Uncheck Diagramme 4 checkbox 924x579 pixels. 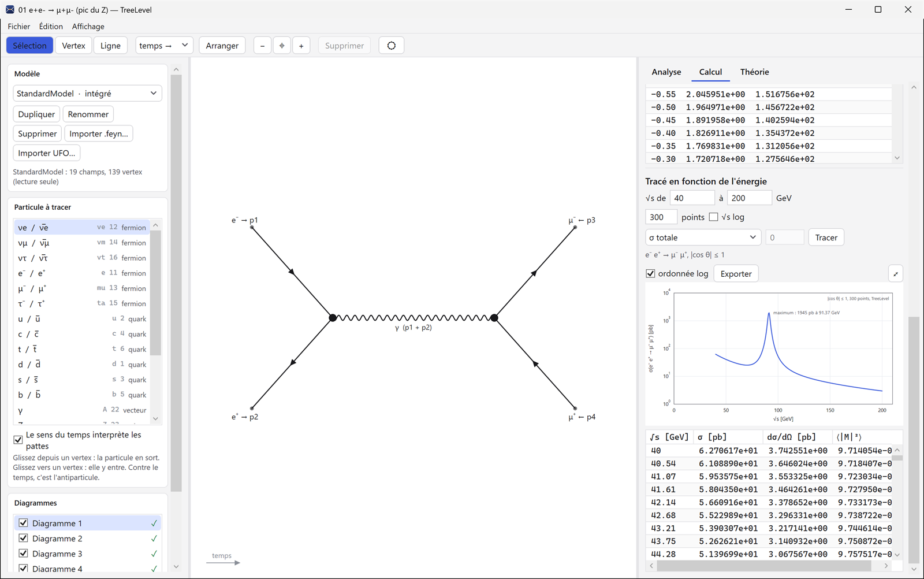point(23,568)
